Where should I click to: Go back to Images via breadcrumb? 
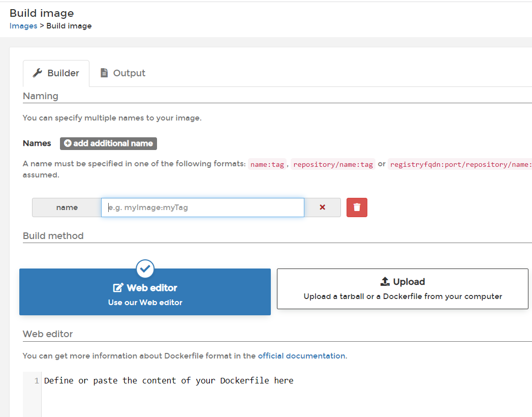23,26
